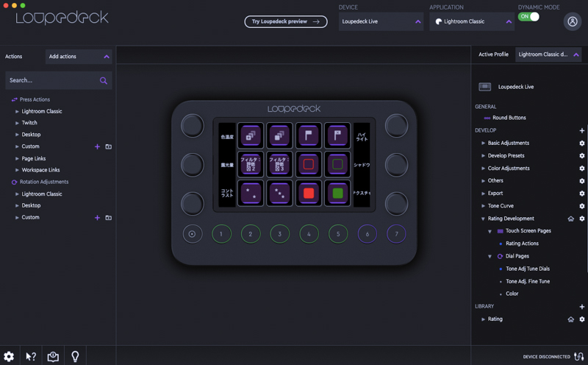
Task: Select the Color dial page
Action: point(512,294)
